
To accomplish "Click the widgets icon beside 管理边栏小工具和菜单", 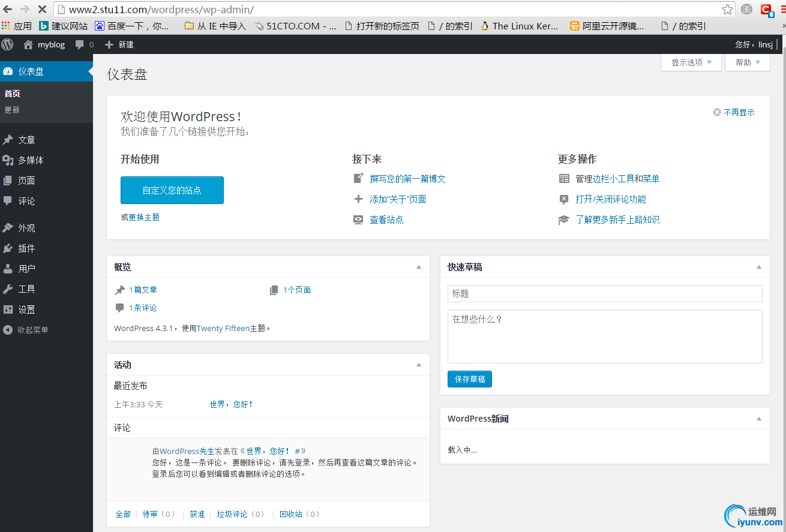I will pyautogui.click(x=564, y=179).
